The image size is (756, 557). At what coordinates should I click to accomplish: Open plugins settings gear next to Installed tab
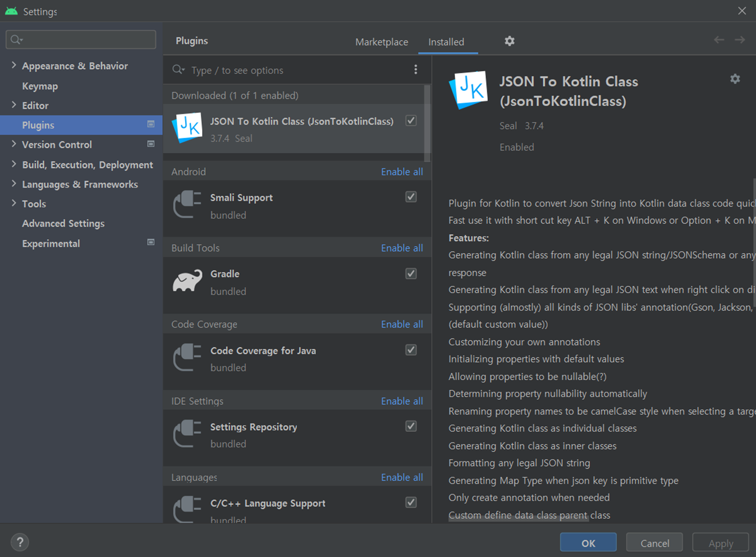pos(509,41)
